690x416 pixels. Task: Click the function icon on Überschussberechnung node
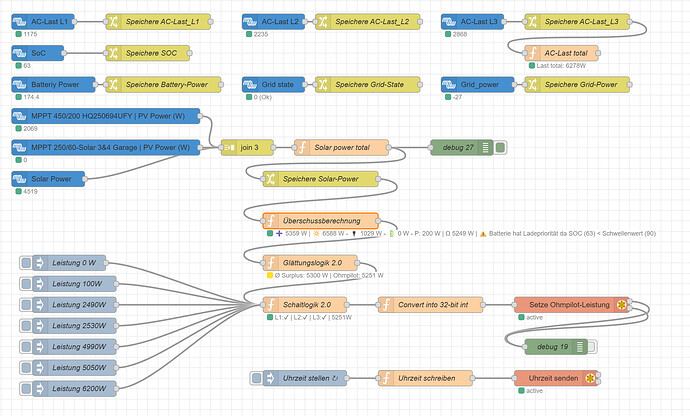pyautogui.click(x=271, y=221)
